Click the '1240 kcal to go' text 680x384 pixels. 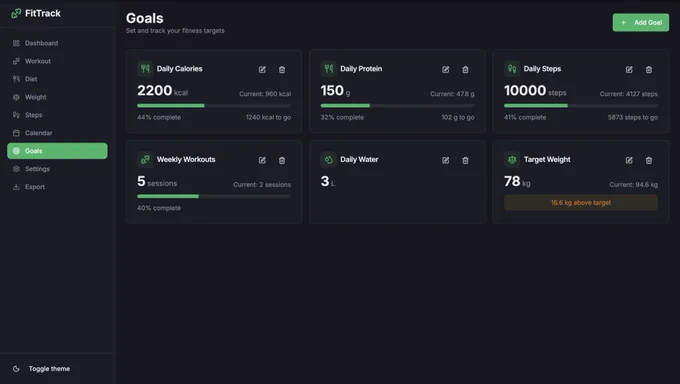pyautogui.click(x=268, y=117)
